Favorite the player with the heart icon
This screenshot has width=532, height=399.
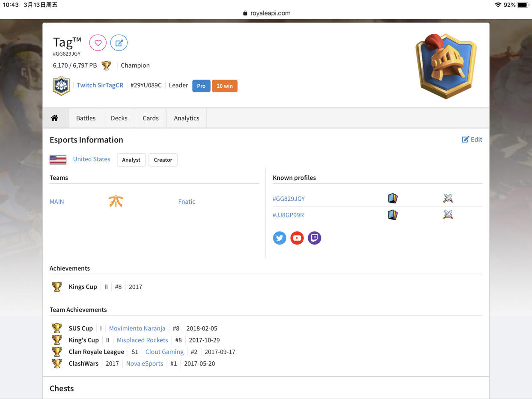(x=98, y=43)
